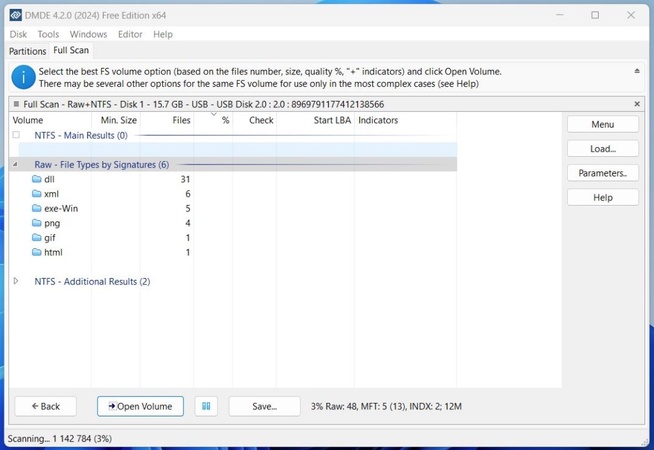Image resolution: width=654 pixels, height=450 pixels.
Task: Sort by the Indicators column header
Action: [378, 120]
